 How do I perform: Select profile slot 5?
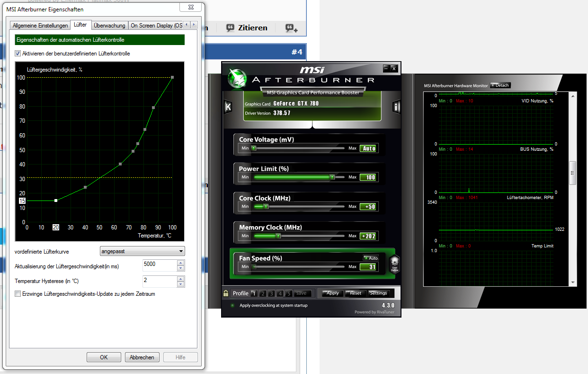tap(289, 293)
